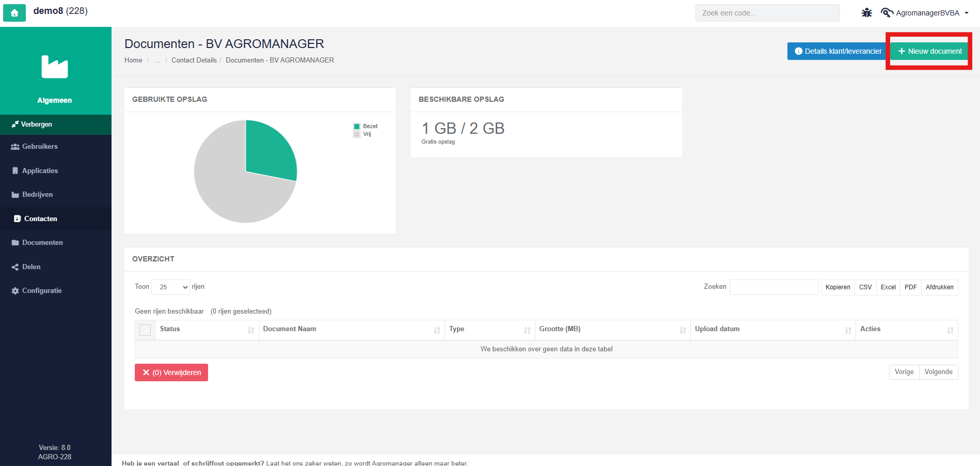This screenshot has width=980, height=466.
Task: Click the green Bezet pie slice
Action: click(x=268, y=147)
